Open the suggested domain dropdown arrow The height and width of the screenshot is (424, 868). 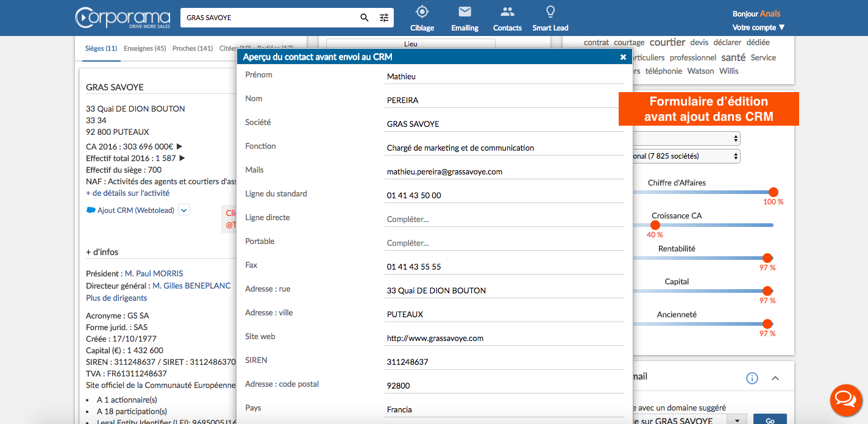[738, 420]
